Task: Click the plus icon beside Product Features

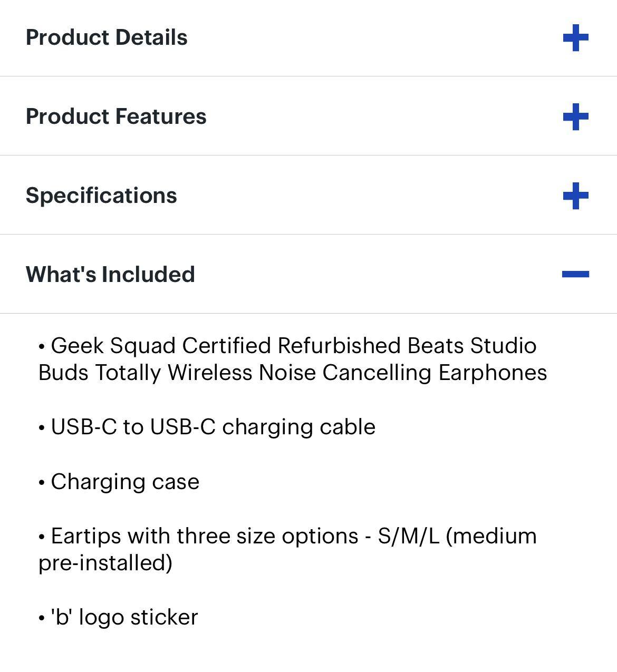Action: (575, 116)
